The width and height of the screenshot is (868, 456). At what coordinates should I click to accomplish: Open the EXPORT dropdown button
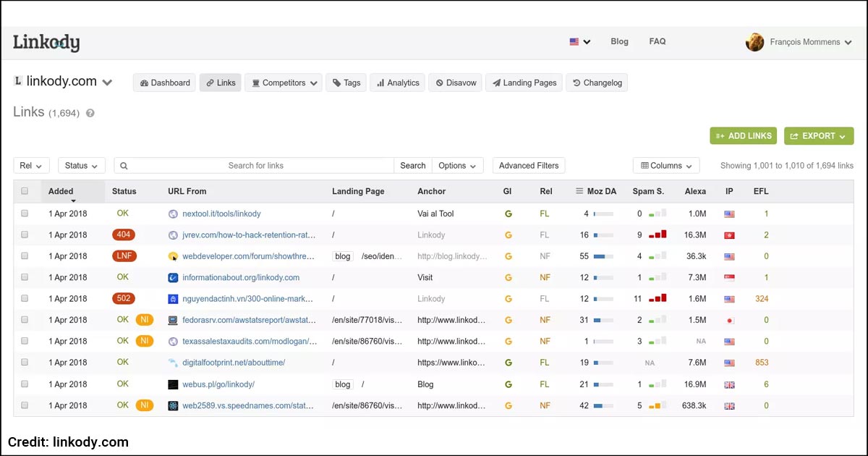[818, 136]
